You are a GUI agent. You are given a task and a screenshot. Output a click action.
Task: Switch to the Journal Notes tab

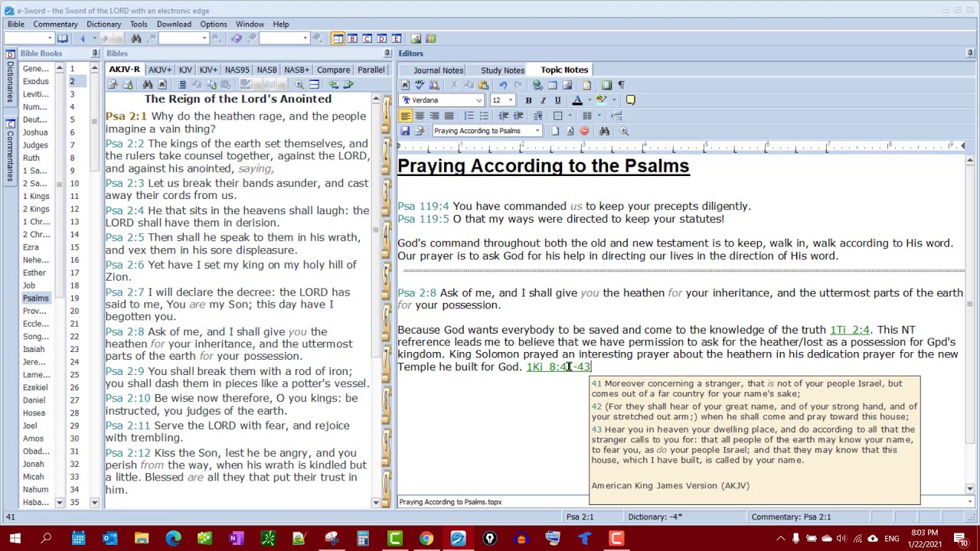point(438,70)
